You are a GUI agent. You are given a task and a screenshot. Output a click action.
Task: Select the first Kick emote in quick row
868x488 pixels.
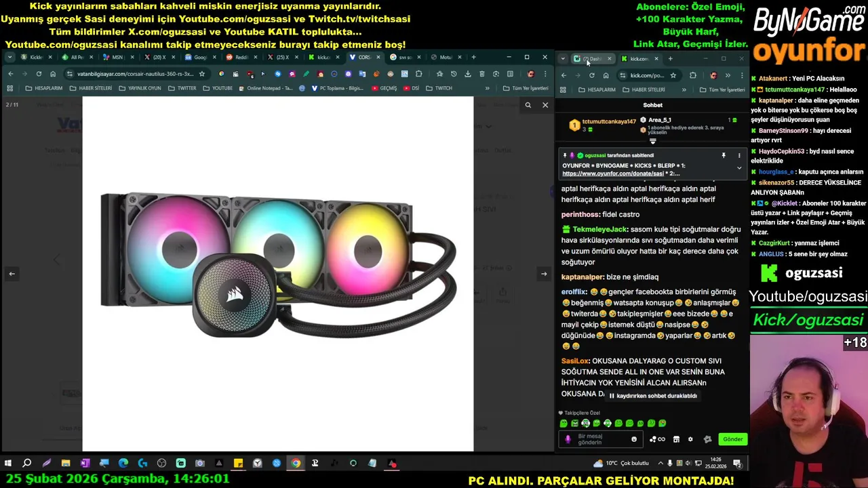(x=564, y=424)
